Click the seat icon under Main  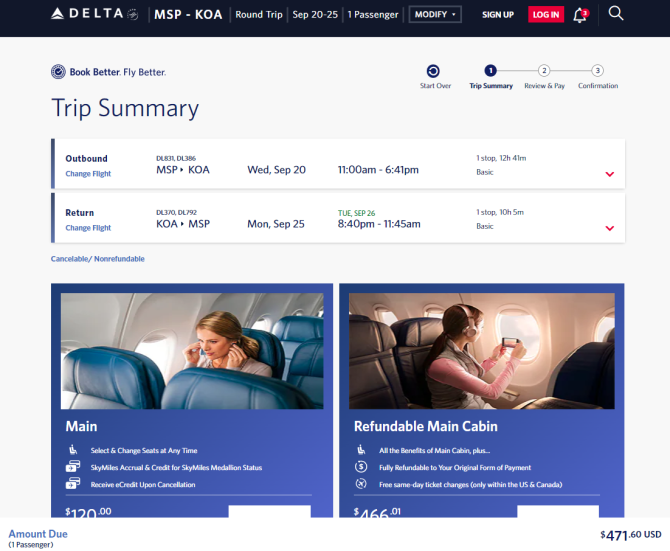(x=73, y=450)
